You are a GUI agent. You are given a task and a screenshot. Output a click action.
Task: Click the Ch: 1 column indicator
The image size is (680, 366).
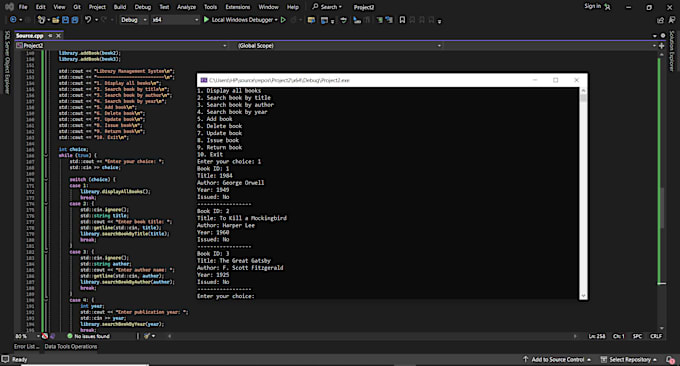click(618, 336)
